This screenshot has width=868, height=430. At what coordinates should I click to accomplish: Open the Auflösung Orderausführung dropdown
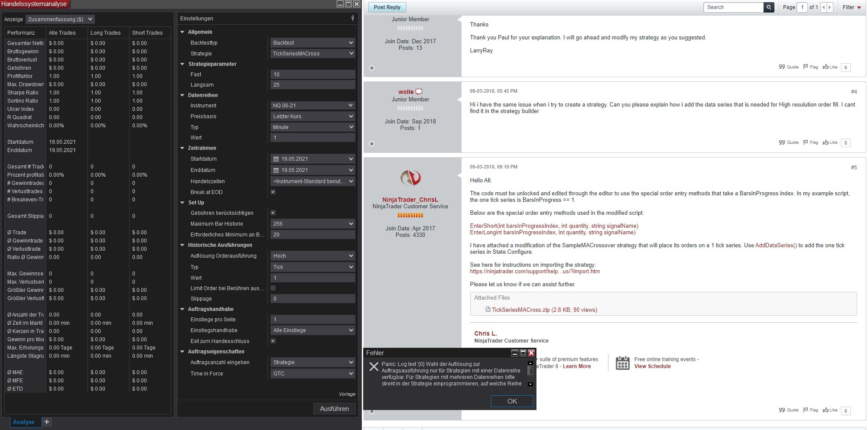click(x=313, y=256)
